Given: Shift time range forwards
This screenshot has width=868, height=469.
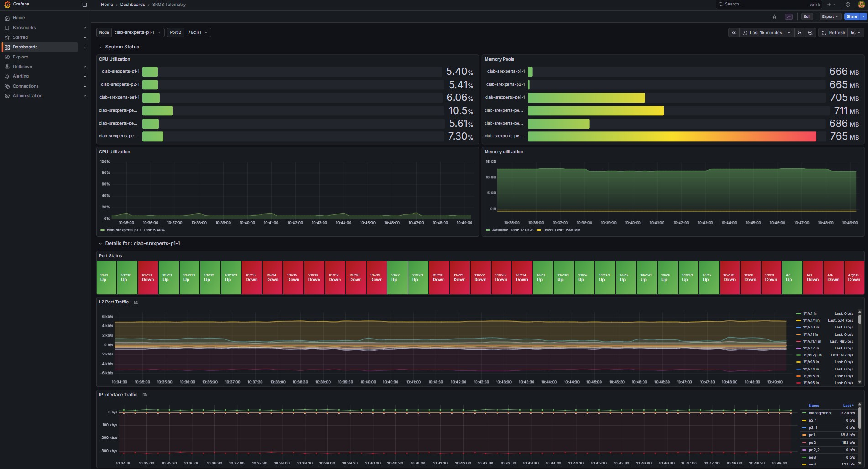Looking at the screenshot, I should pyautogui.click(x=799, y=33).
